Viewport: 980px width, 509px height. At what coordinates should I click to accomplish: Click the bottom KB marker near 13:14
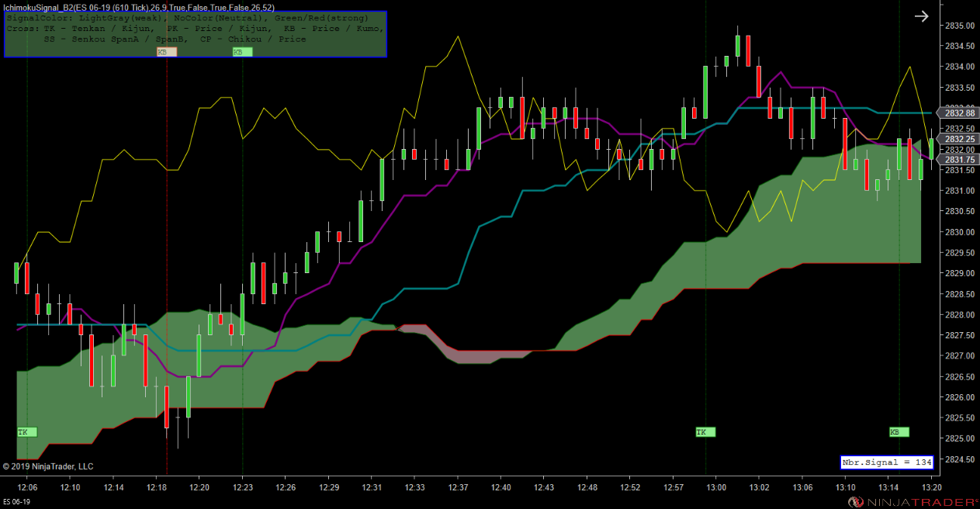pos(899,431)
